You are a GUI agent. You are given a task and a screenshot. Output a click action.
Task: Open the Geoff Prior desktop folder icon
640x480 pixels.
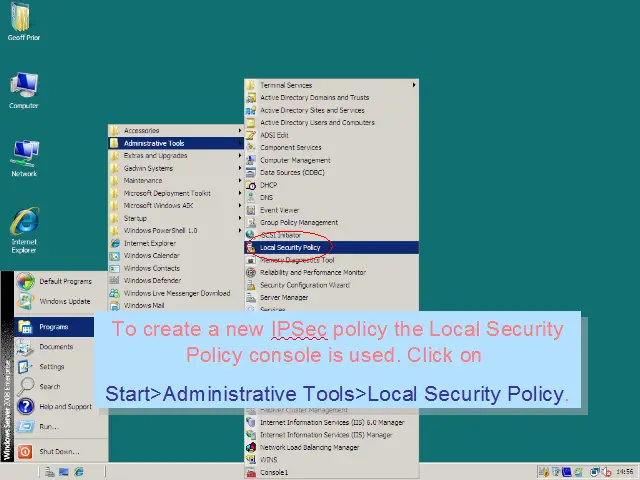[21, 17]
